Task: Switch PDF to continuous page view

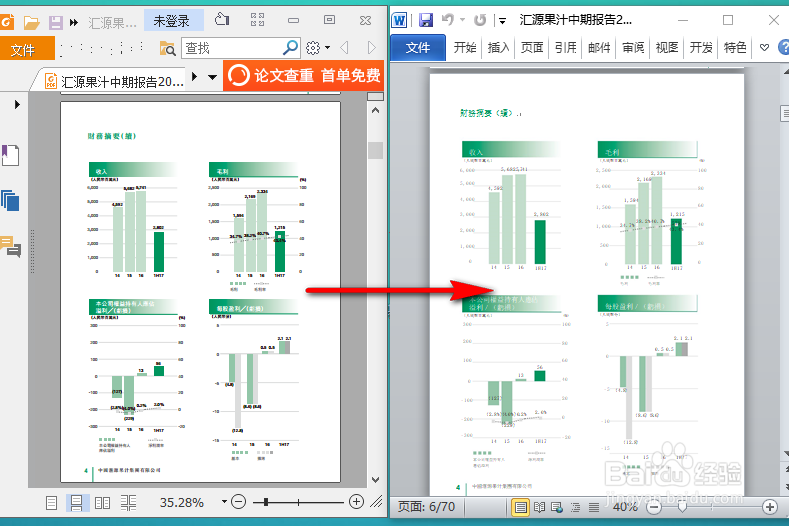Action: 76,502
